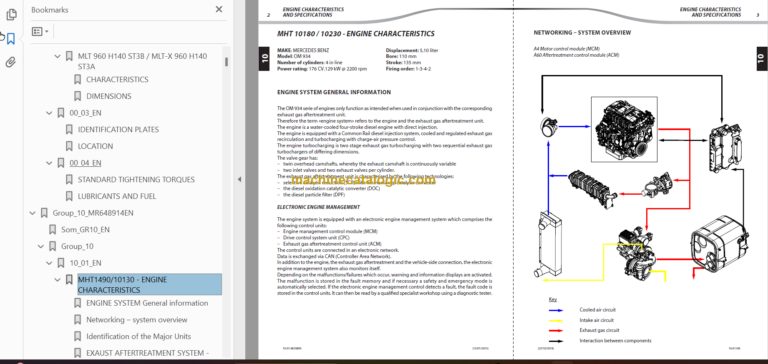This screenshot has width=768, height=364.
Task: Open LUBRICANTS AND FUEL bookmark
Action: pos(117,196)
